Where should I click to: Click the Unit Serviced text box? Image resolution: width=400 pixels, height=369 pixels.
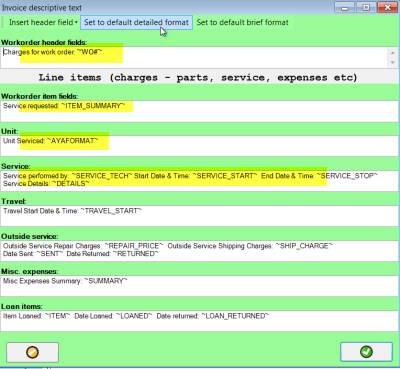click(x=199, y=146)
